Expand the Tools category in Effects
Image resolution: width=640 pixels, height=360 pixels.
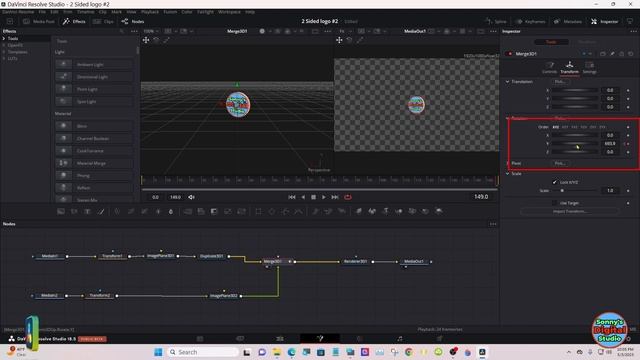coord(4,38)
